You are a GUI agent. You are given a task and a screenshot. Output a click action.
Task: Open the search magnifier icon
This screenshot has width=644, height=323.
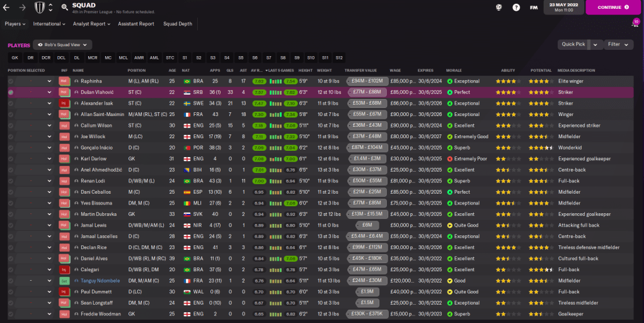click(64, 8)
